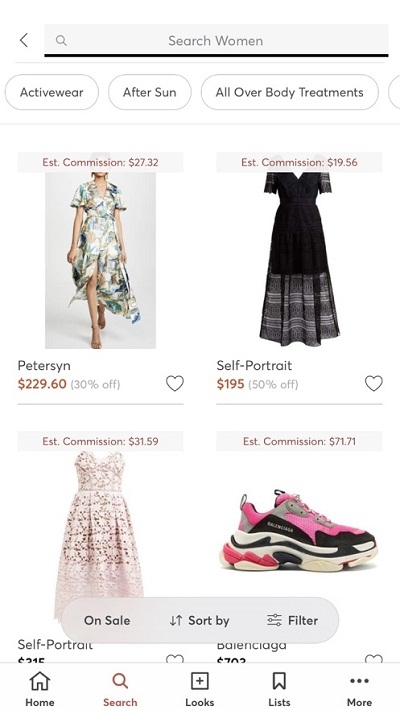Open the Looks plus icon
This screenshot has width=400, height=710.
(200, 681)
